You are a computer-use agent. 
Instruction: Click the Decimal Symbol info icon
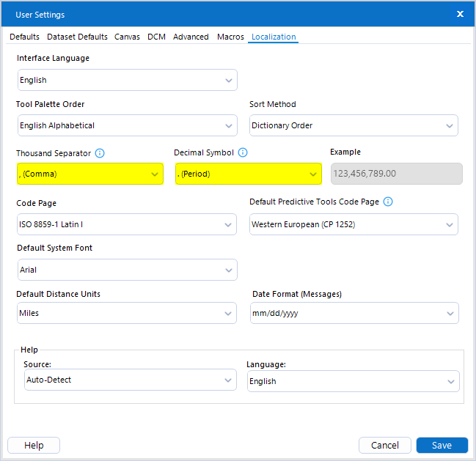pos(242,152)
